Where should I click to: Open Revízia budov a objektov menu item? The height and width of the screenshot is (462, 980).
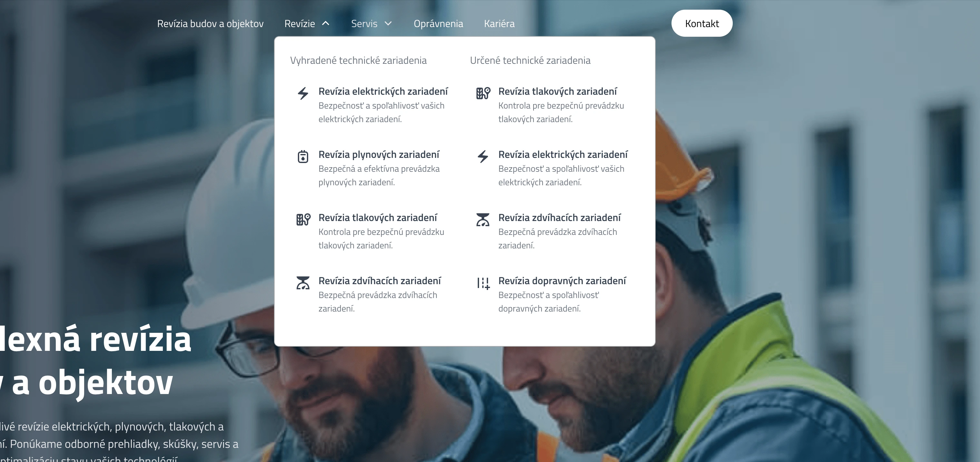click(x=211, y=24)
